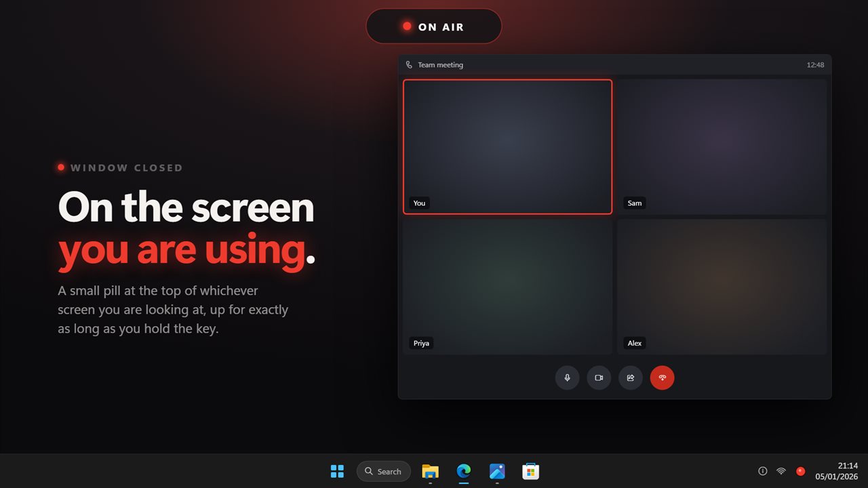
Task: Click the Alex name label
Action: 635,343
